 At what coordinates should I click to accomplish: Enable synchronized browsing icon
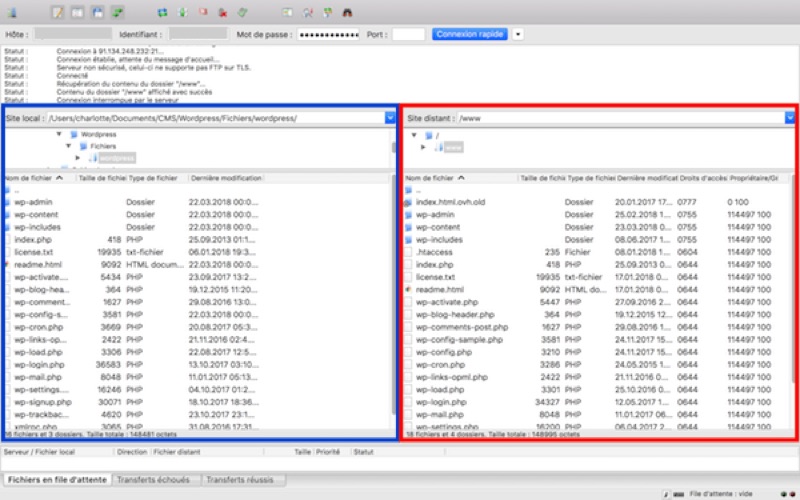(x=327, y=13)
